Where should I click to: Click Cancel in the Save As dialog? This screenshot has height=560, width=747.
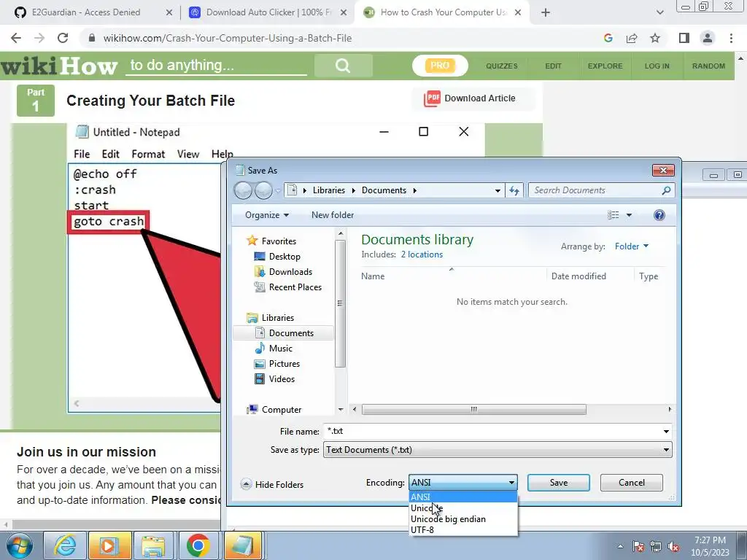pyautogui.click(x=631, y=483)
